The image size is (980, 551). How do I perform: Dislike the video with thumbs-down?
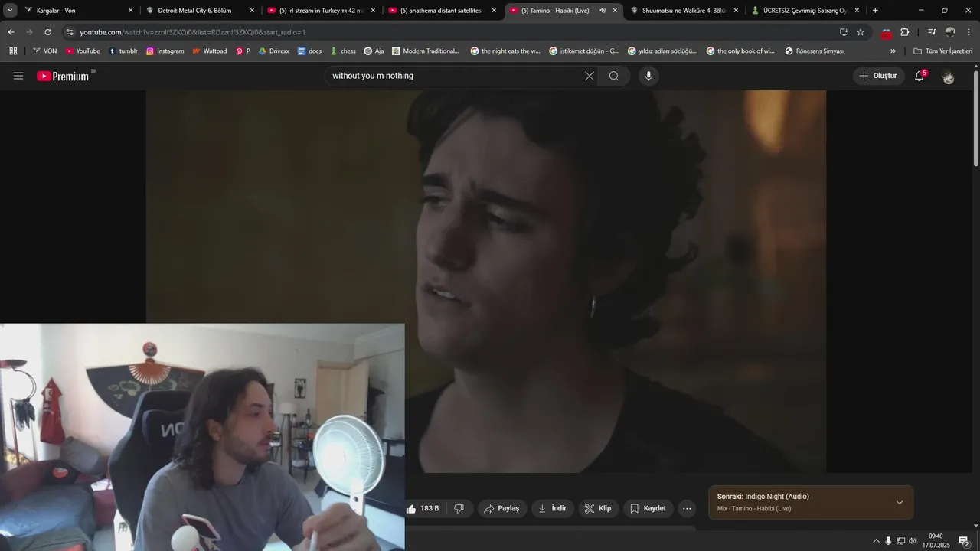click(x=459, y=508)
